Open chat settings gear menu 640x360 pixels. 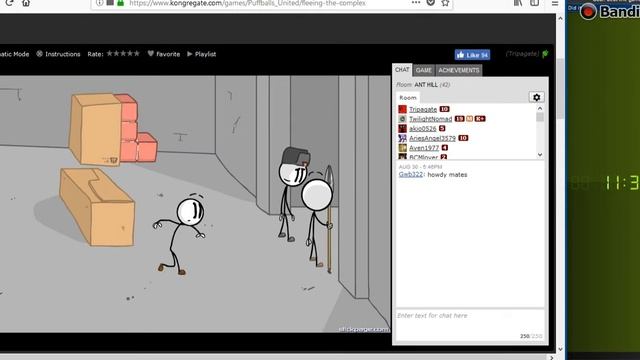(536, 97)
